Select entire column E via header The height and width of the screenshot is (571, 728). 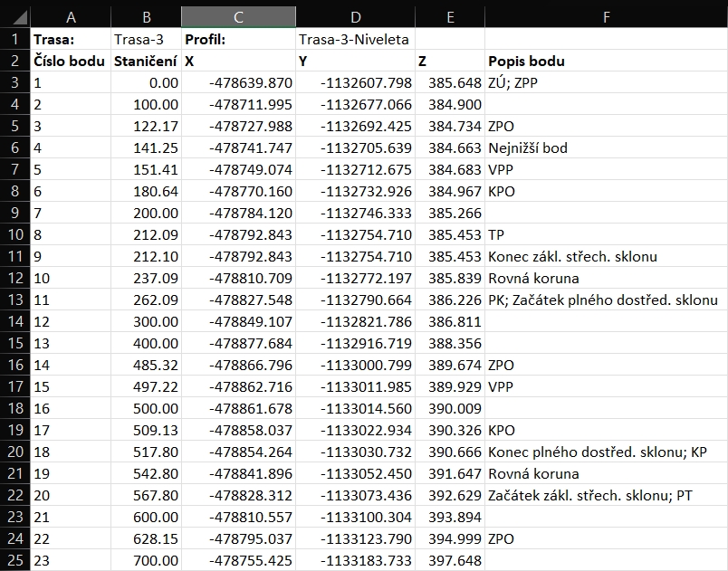pos(450,16)
